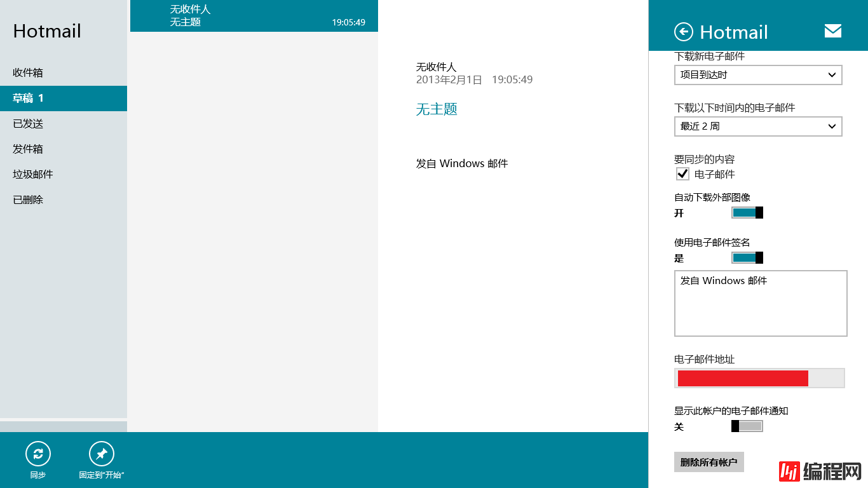This screenshot has width=868, height=488.
Task: Click the signature text box
Action: [x=761, y=303]
